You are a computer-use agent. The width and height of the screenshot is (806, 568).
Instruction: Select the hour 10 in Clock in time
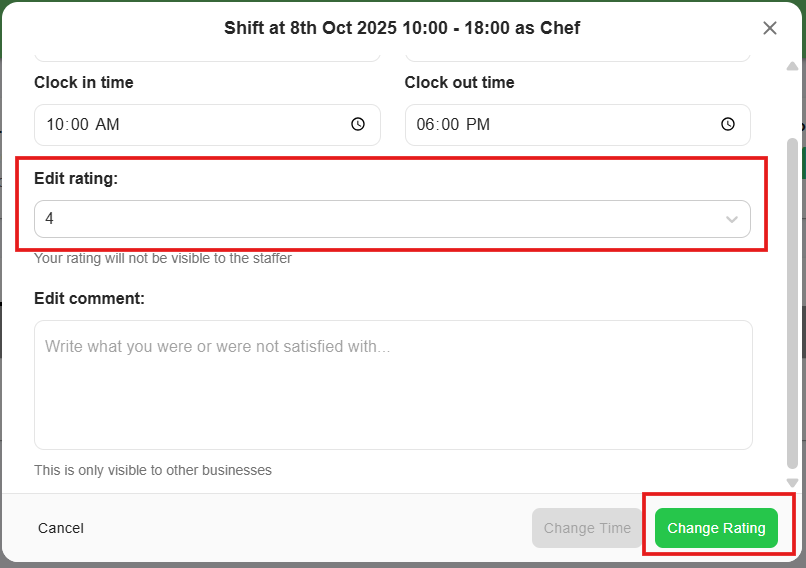[x=54, y=125]
